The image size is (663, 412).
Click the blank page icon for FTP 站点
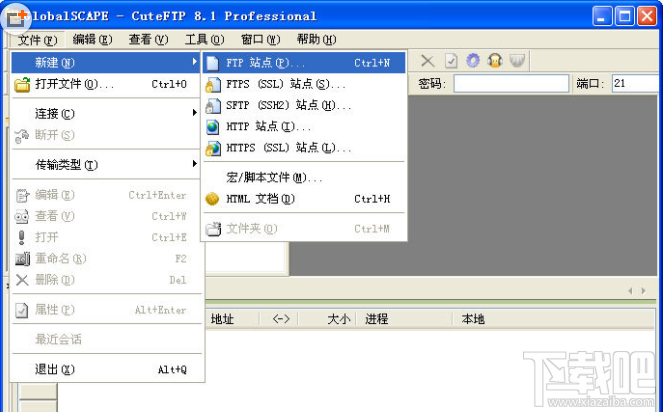click(213, 63)
